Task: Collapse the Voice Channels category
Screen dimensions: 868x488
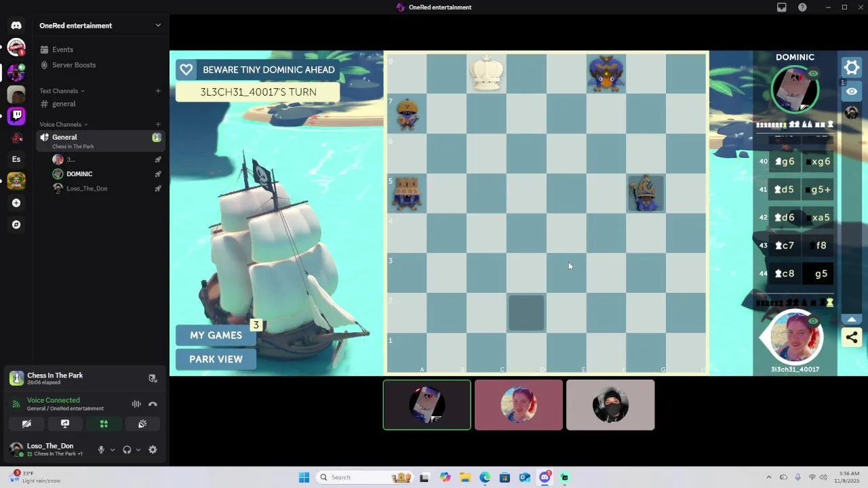Action: click(64, 124)
